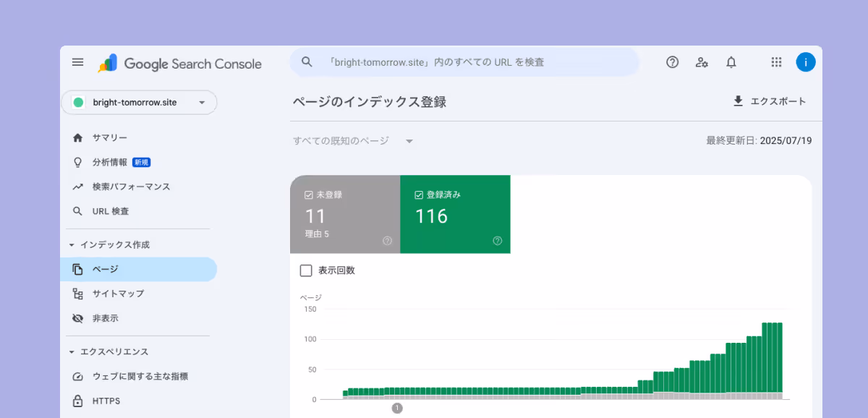This screenshot has width=868, height=418.
Task: Click the 分析情報 lightbulb icon
Action: coord(78,162)
